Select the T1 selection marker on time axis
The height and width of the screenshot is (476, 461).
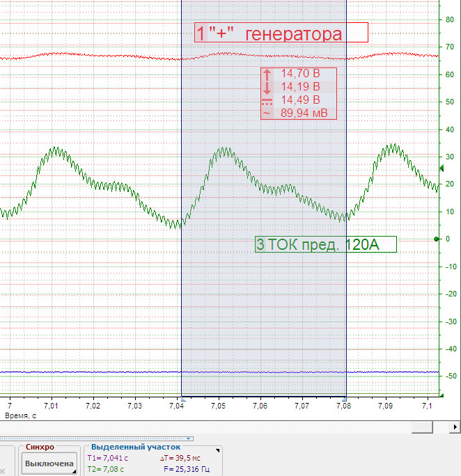coord(183,399)
